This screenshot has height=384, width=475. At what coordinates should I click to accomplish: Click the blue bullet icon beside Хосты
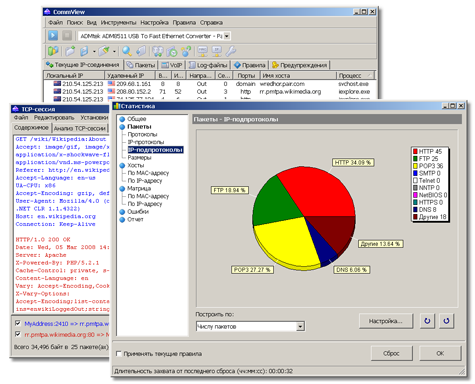pos(122,165)
